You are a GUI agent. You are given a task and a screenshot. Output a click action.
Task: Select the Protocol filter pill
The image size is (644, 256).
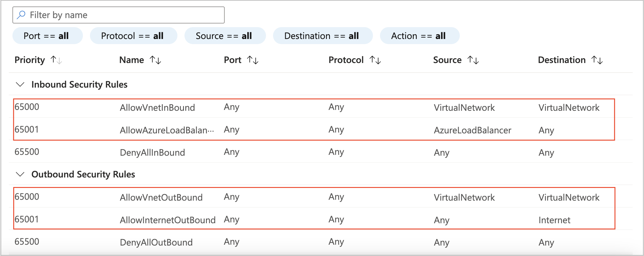pos(133,36)
